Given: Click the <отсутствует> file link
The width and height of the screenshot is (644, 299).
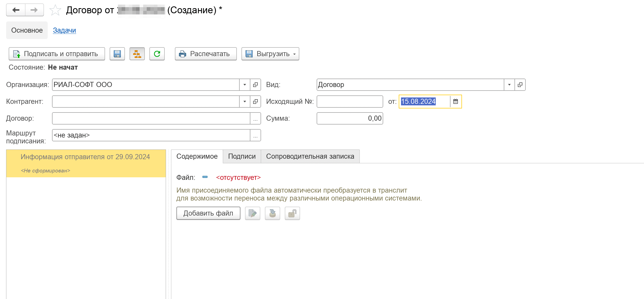Looking at the screenshot, I should point(238,178).
